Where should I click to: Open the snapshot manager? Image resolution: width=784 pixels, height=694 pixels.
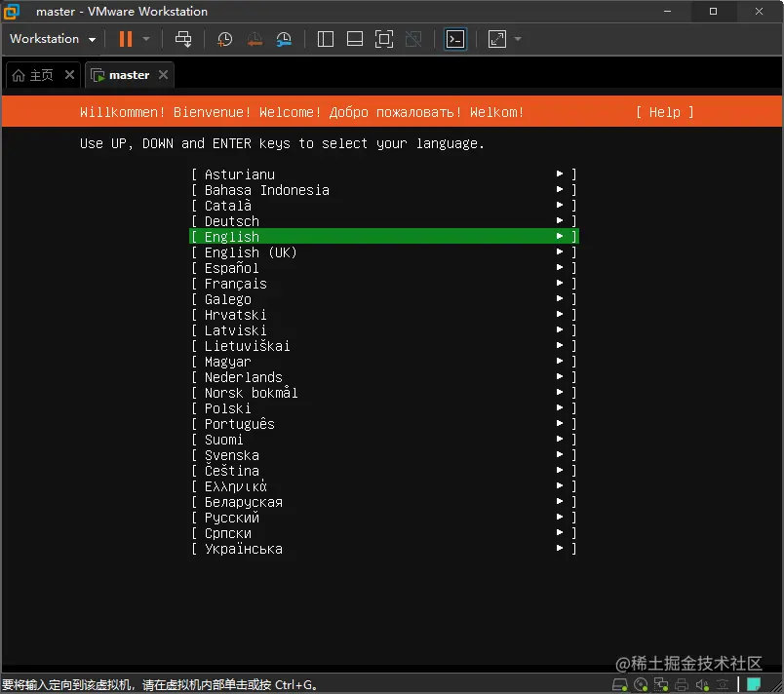click(x=284, y=39)
